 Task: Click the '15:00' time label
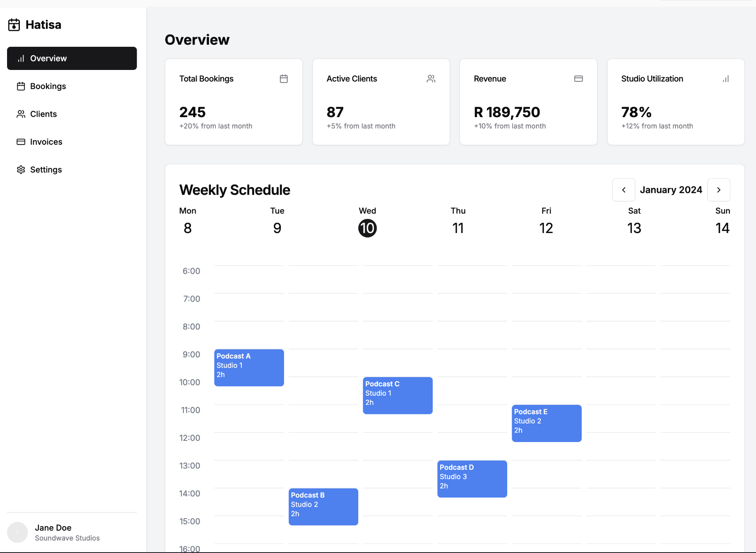tap(190, 521)
